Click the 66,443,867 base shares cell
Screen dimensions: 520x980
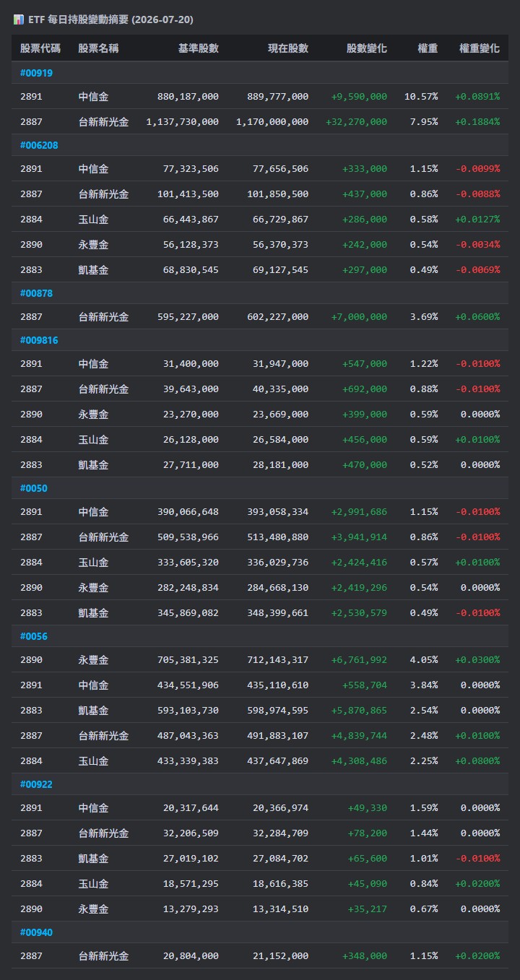click(x=191, y=219)
